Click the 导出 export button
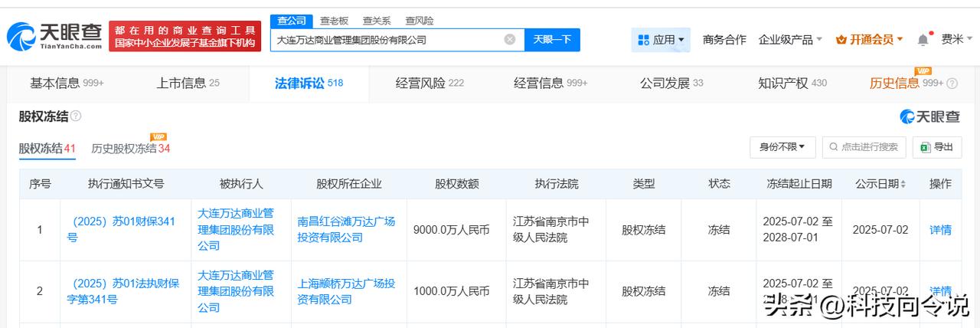980x328 pixels. coord(937,147)
